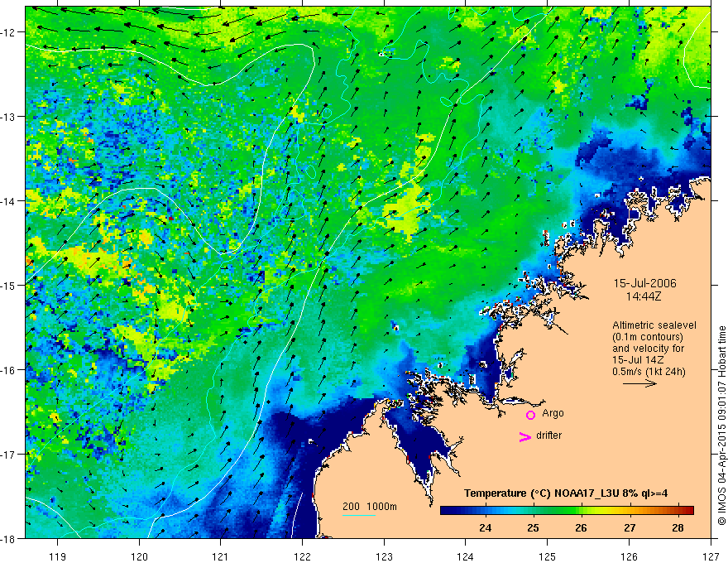Click longitude axis label 123
This screenshot has height=563, width=728.
384,556
